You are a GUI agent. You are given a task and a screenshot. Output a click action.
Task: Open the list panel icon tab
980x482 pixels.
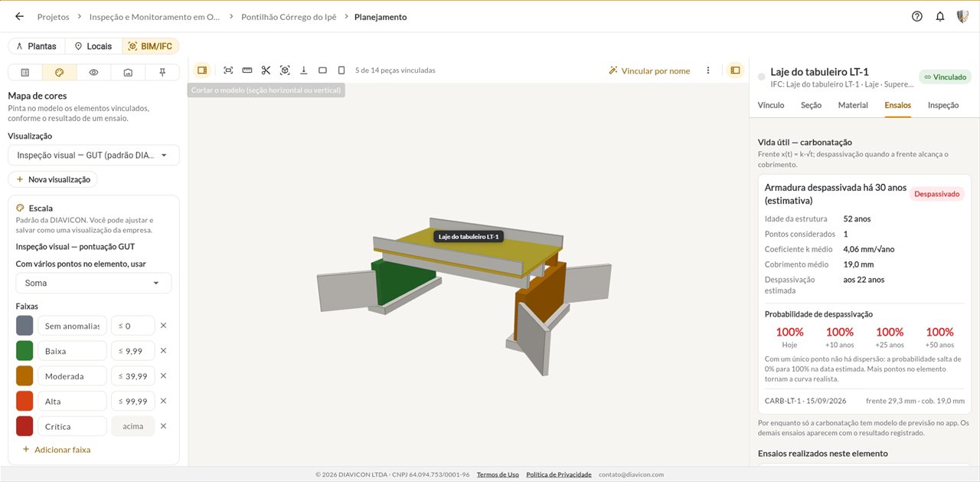point(25,72)
